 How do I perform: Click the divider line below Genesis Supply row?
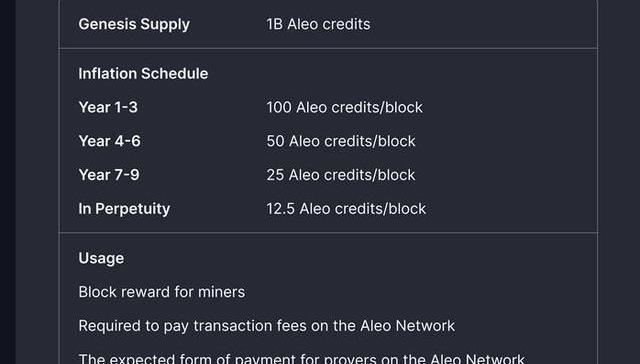point(329,49)
